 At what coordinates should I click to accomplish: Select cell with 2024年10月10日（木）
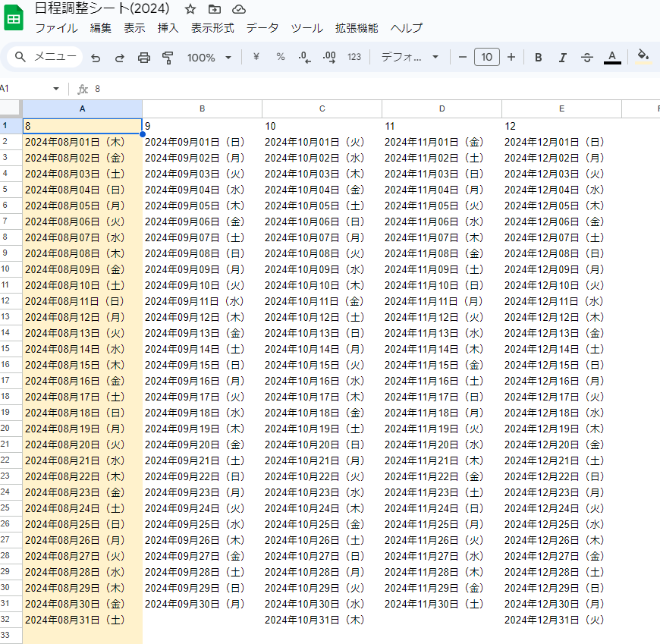click(322, 285)
